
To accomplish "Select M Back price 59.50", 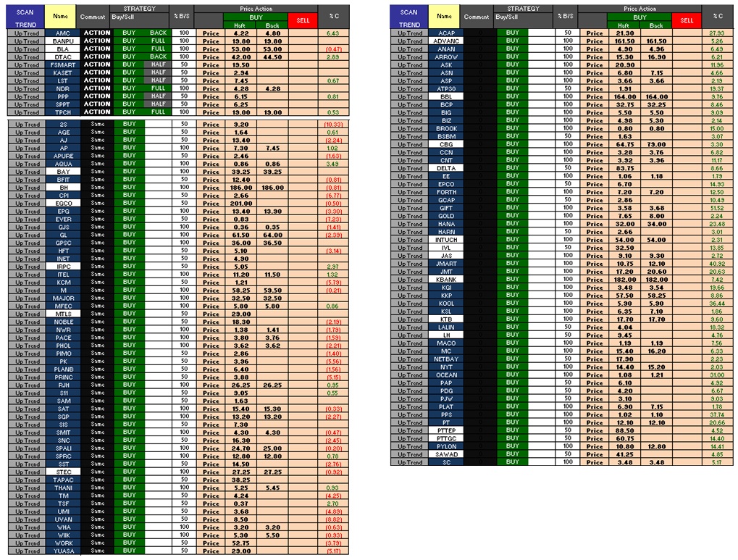I will (272, 291).
